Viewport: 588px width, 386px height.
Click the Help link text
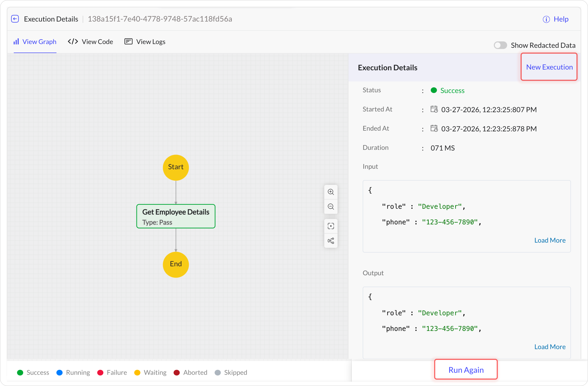561,19
